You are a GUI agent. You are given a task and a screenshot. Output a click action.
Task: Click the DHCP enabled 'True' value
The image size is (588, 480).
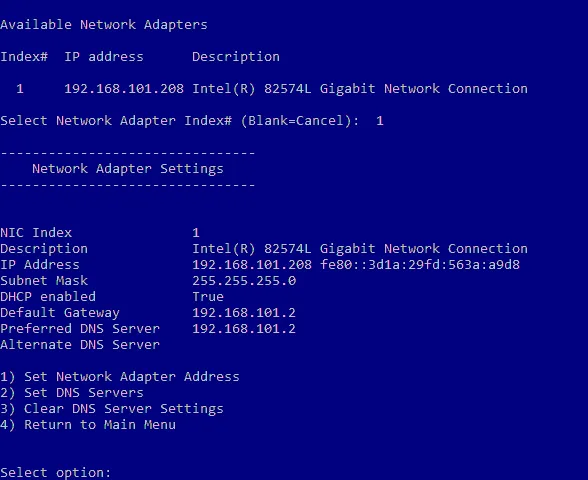[x=208, y=297]
